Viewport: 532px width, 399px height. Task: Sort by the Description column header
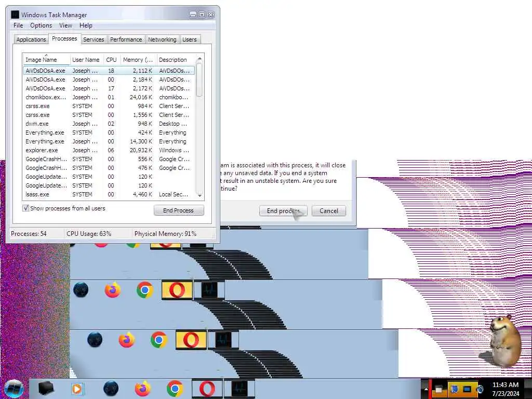click(176, 60)
